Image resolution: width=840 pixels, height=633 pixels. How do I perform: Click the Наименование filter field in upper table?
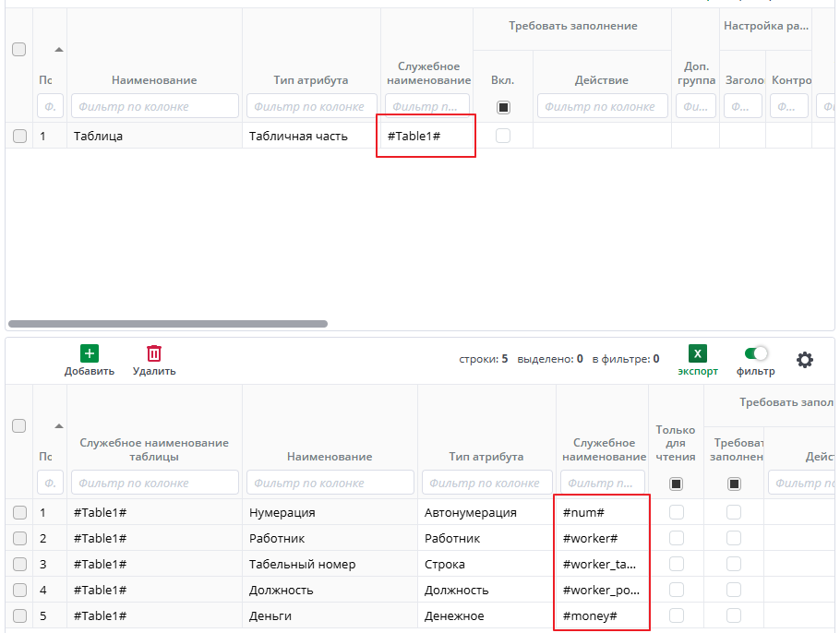tap(154, 106)
